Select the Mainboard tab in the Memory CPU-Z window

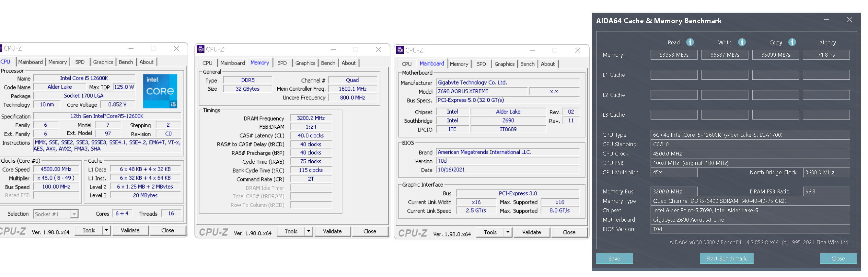click(x=233, y=63)
